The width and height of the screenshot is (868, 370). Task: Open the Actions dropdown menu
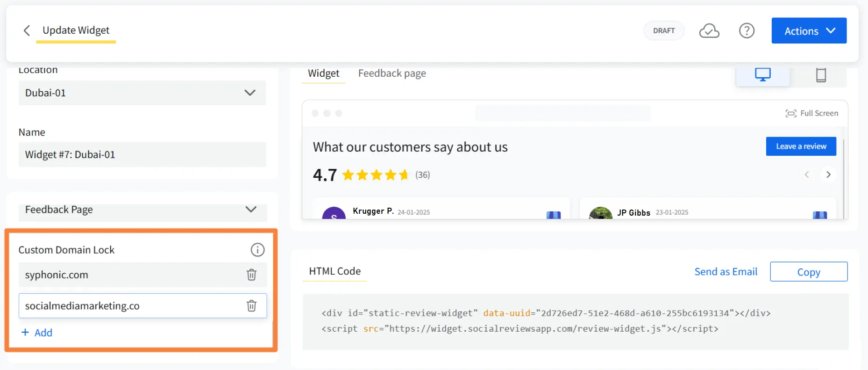809,31
